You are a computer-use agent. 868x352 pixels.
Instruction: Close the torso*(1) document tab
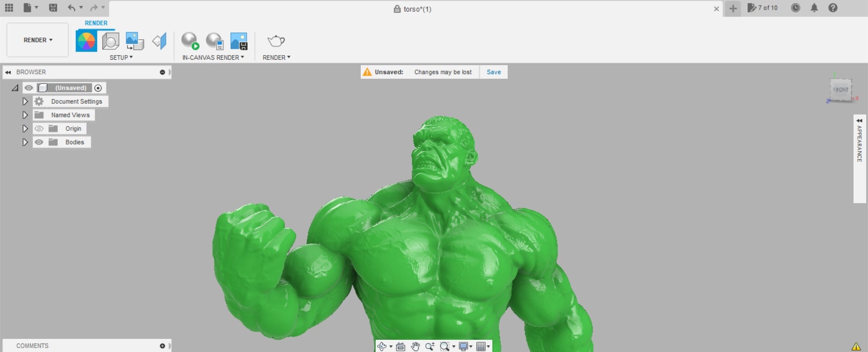pyautogui.click(x=717, y=9)
